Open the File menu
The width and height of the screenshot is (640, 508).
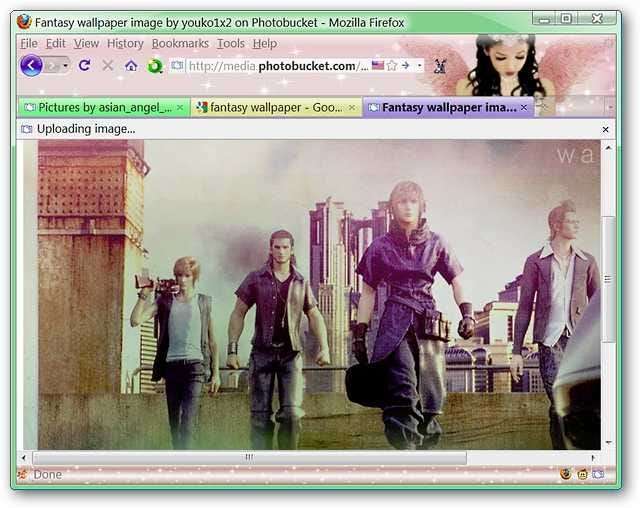29,43
